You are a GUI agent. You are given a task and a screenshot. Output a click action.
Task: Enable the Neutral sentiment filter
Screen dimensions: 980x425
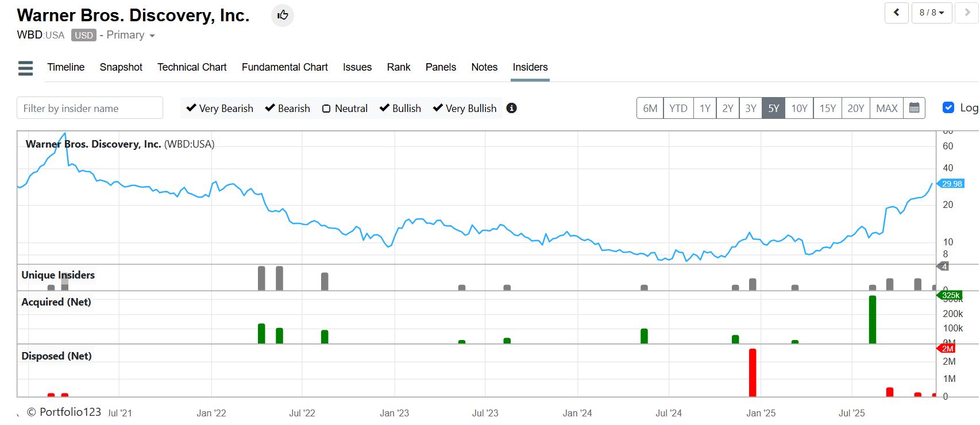[x=326, y=109]
